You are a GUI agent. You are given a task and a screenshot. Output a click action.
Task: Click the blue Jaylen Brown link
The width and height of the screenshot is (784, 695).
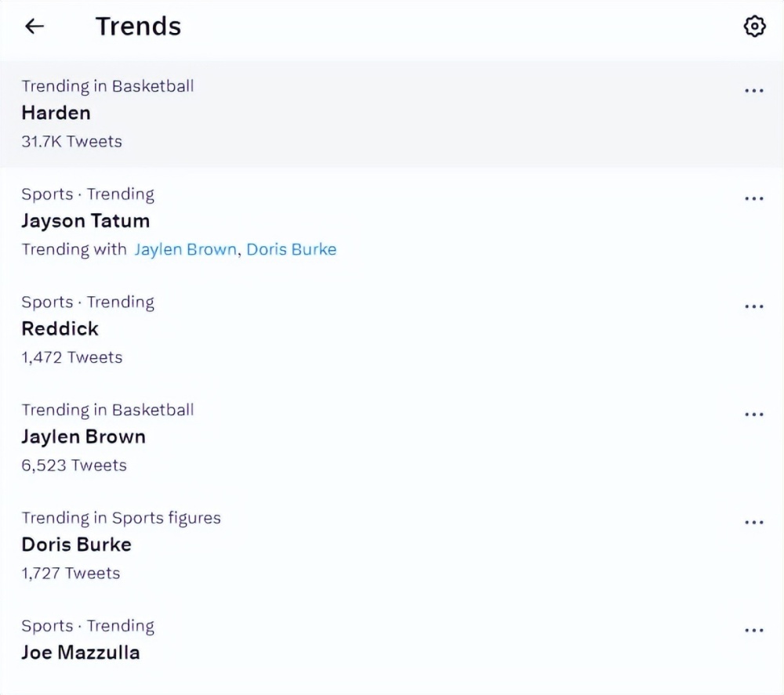pos(185,249)
